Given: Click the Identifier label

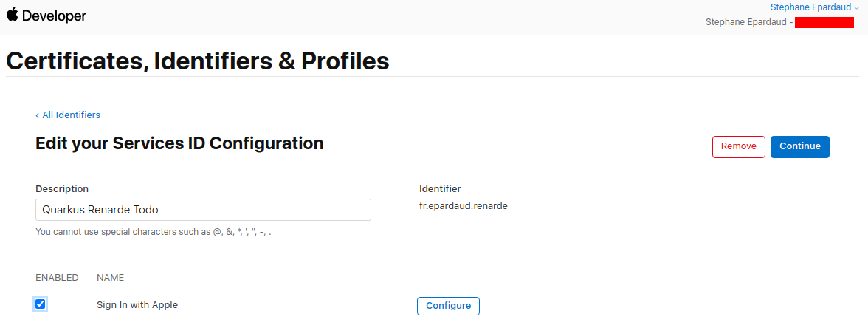Looking at the screenshot, I should coord(440,188).
